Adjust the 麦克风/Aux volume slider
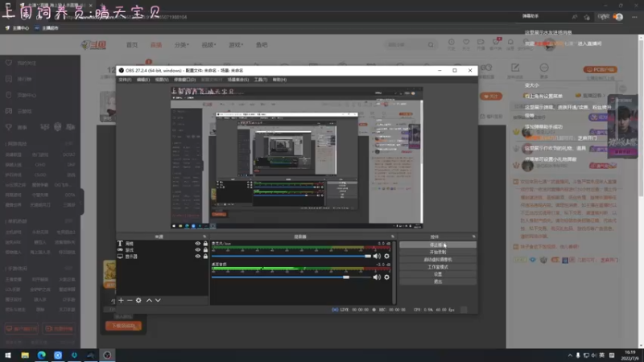The width and height of the screenshot is (644, 362). click(291, 256)
